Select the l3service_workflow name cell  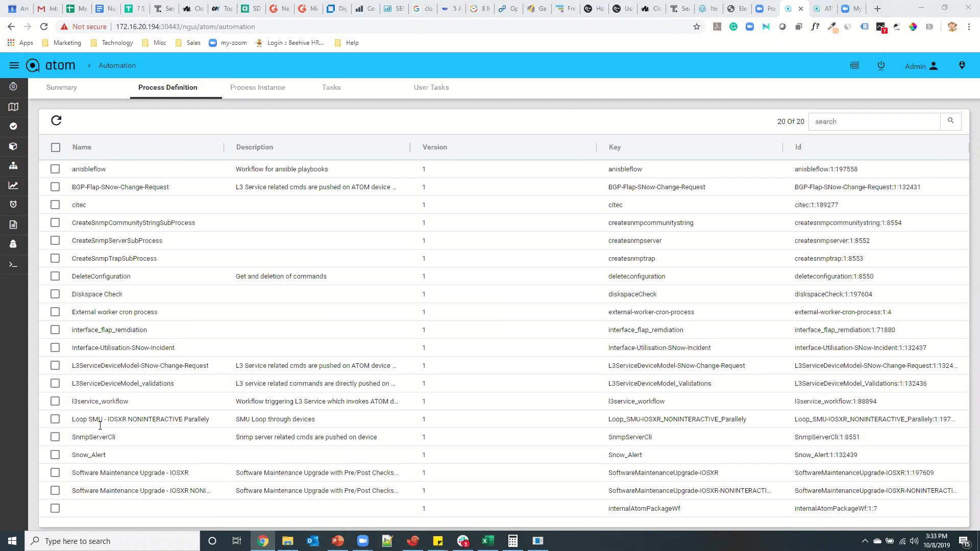point(100,402)
